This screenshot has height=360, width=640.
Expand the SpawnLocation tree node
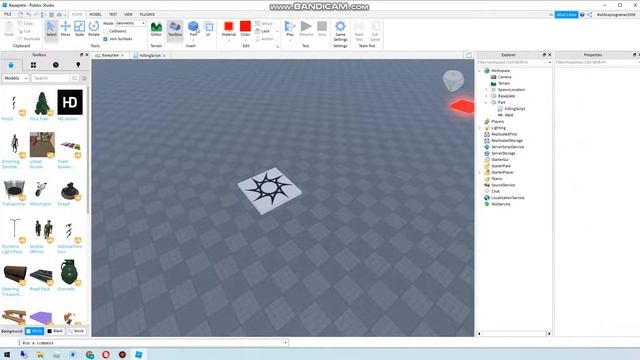tap(486, 89)
